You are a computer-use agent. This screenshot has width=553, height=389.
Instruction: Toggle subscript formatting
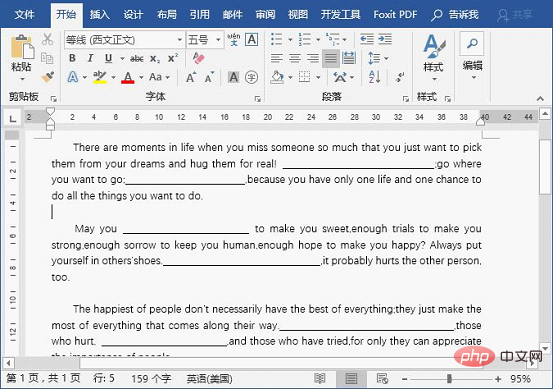tap(154, 59)
